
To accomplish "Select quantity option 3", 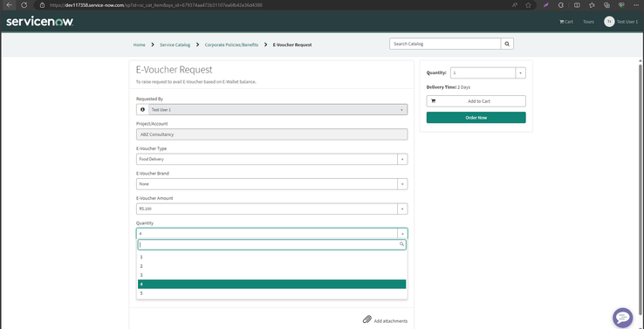I will pyautogui.click(x=272, y=275).
